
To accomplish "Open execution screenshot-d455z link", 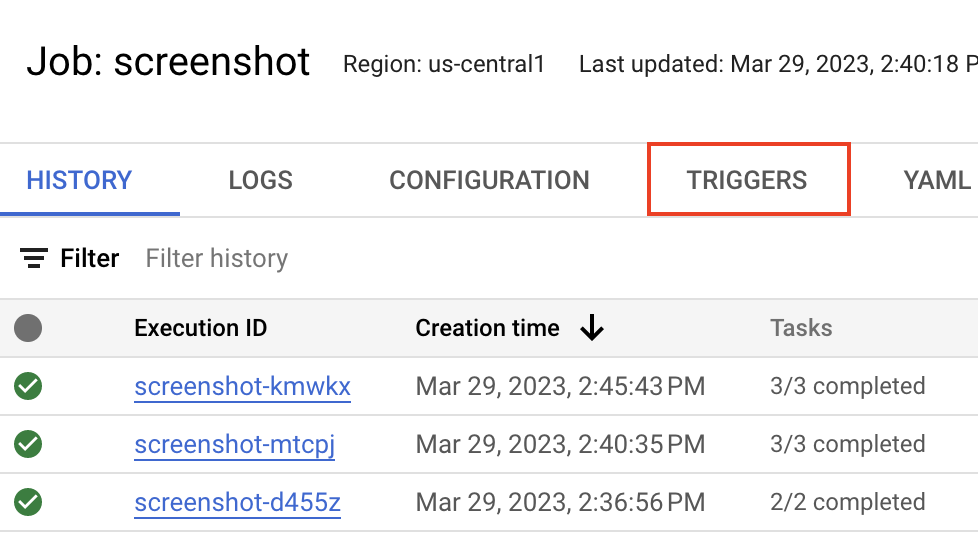I will coord(237,502).
